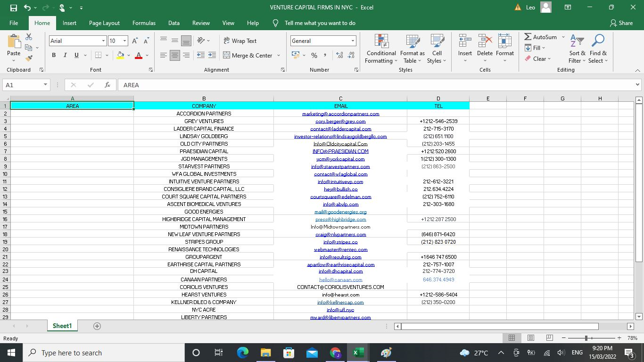The height and width of the screenshot is (362, 644).
Task: Switch to the Data tab
Action: tap(174, 23)
